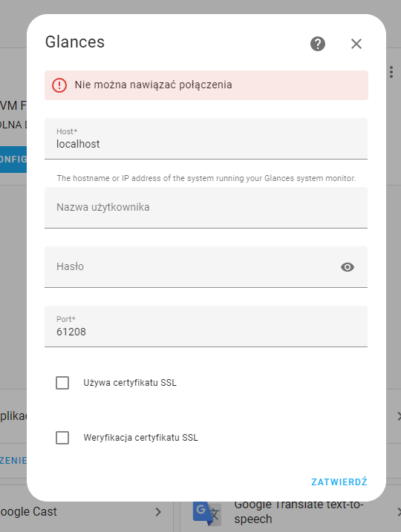The width and height of the screenshot is (401, 532).
Task: Click the Używa certyfikatu SSL label
Action: point(130,383)
